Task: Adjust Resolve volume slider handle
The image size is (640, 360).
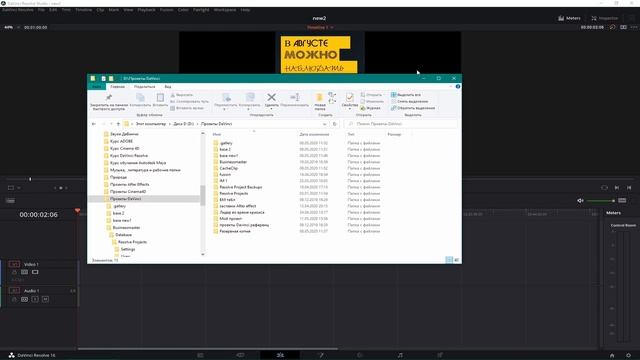Action: 613,200
